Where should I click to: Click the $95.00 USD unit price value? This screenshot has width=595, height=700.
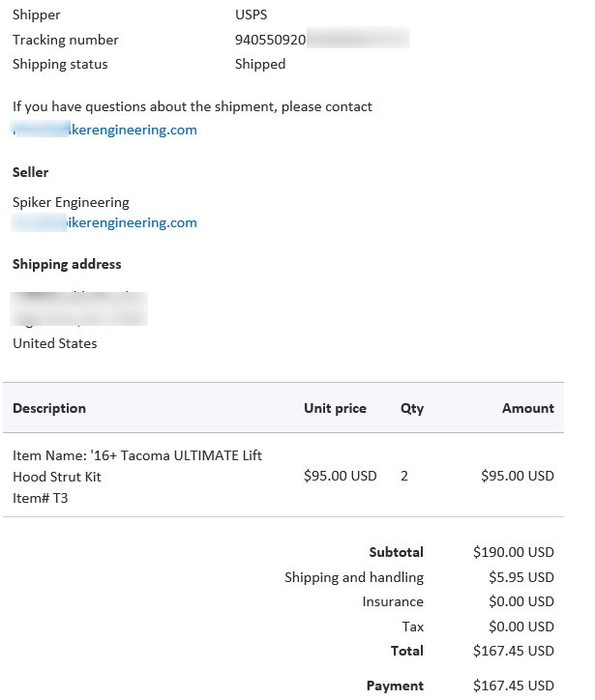(340, 476)
